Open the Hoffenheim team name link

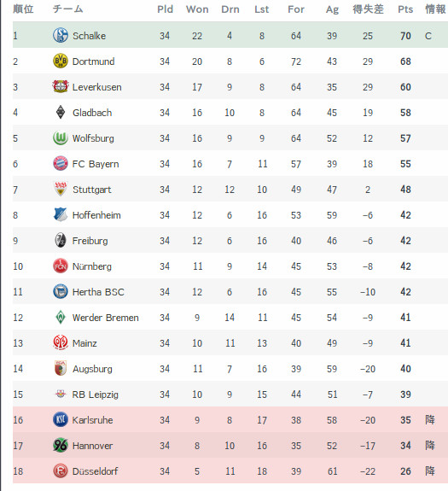coord(96,215)
